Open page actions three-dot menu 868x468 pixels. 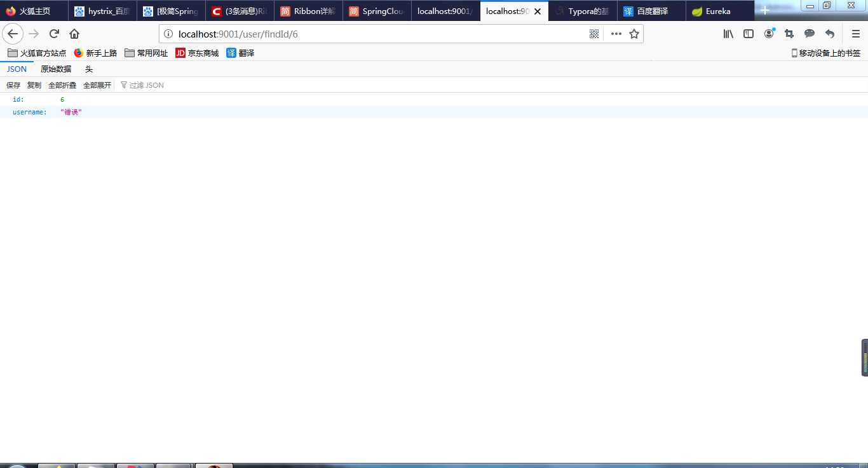click(616, 34)
